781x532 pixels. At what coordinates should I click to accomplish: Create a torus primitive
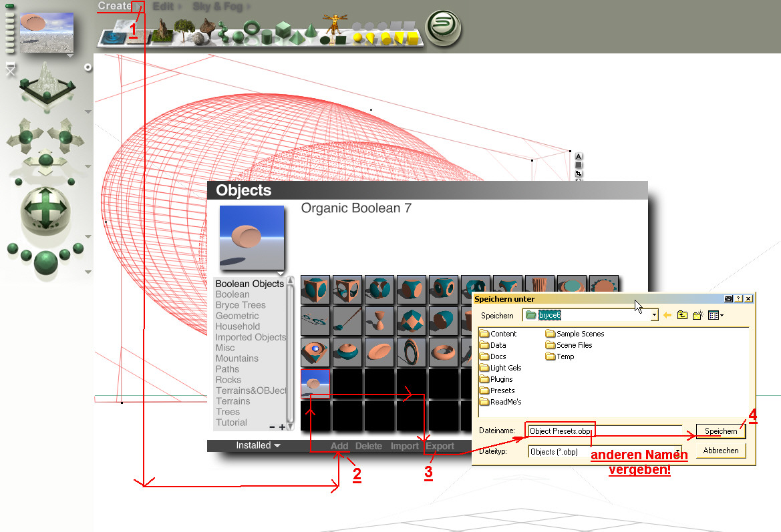(252, 27)
